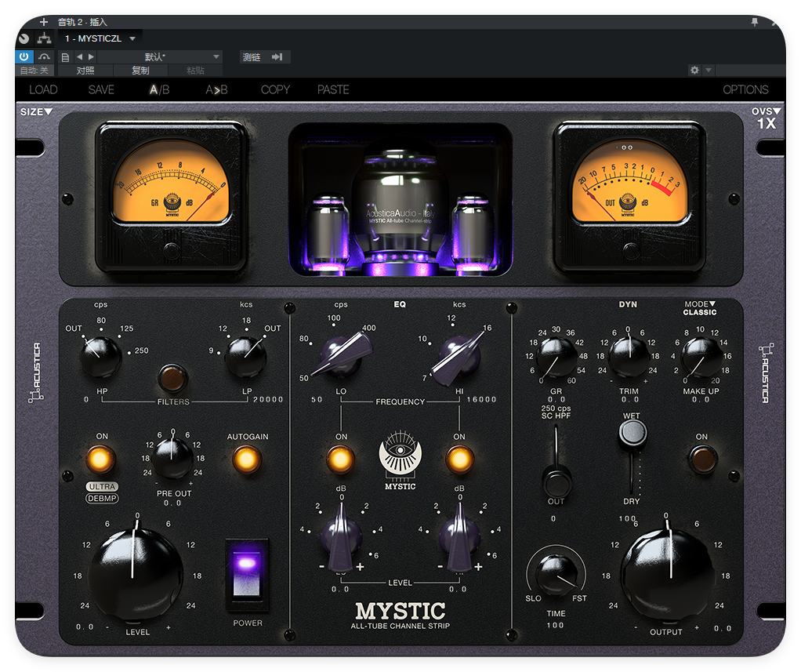Screen dimensions: 801x672
Task: Toggle the AUTOGAIN lamp
Action: pos(247,460)
